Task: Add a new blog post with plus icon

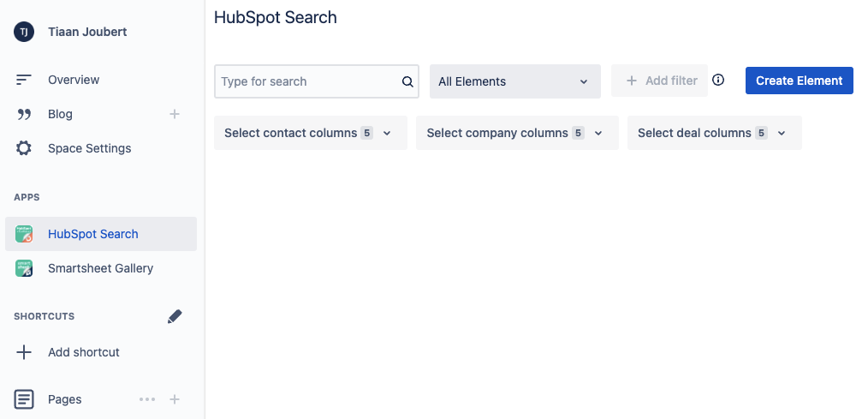Action: [x=175, y=114]
